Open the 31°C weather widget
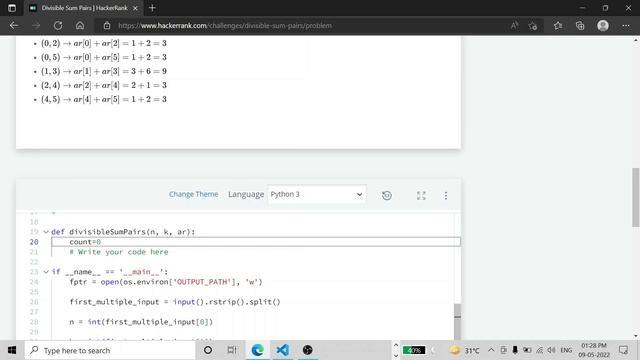This screenshot has height=360, width=640. point(464,350)
